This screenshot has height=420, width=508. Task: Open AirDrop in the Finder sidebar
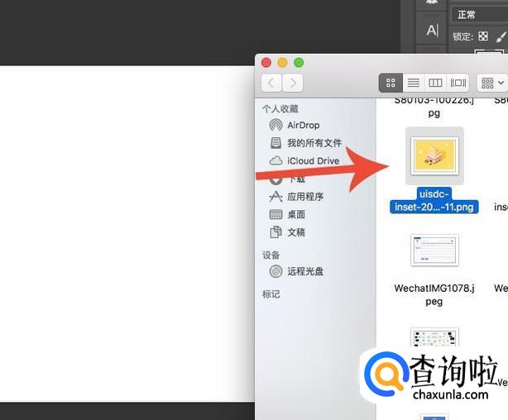tap(303, 126)
